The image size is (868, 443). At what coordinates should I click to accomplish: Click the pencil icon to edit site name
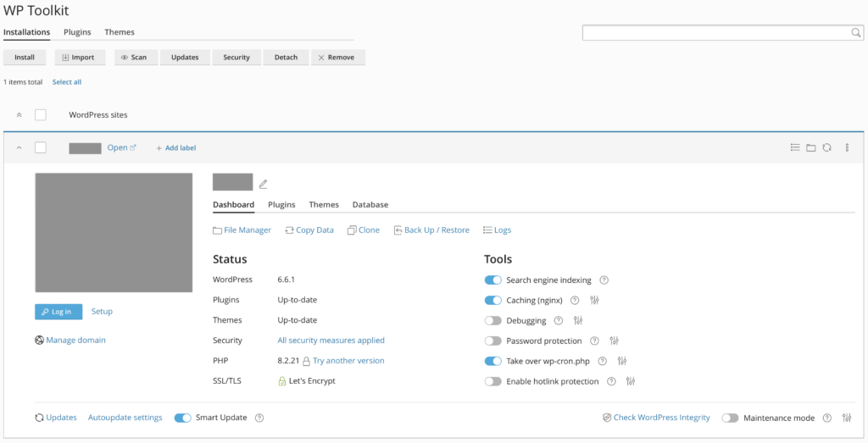click(x=263, y=184)
